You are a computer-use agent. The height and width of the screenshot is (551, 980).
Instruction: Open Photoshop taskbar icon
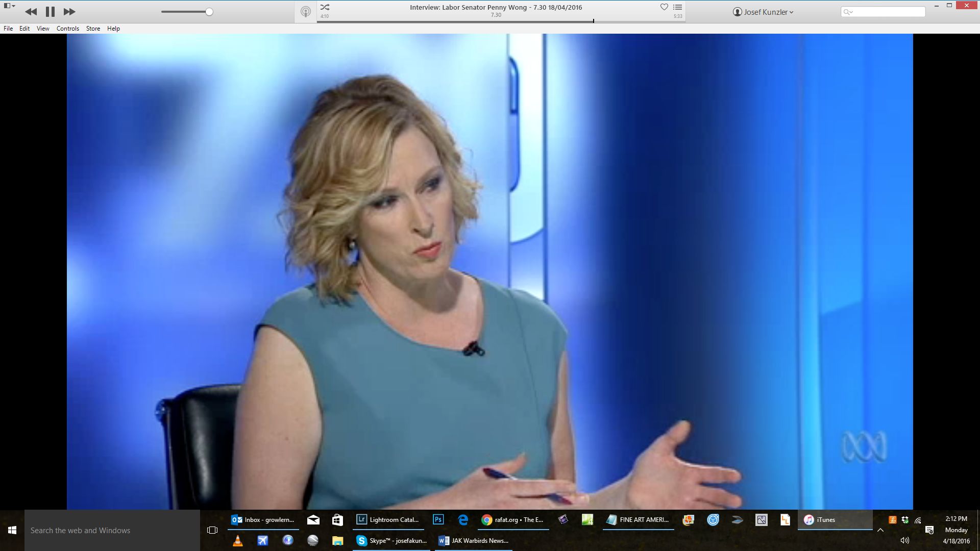(x=438, y=520)
